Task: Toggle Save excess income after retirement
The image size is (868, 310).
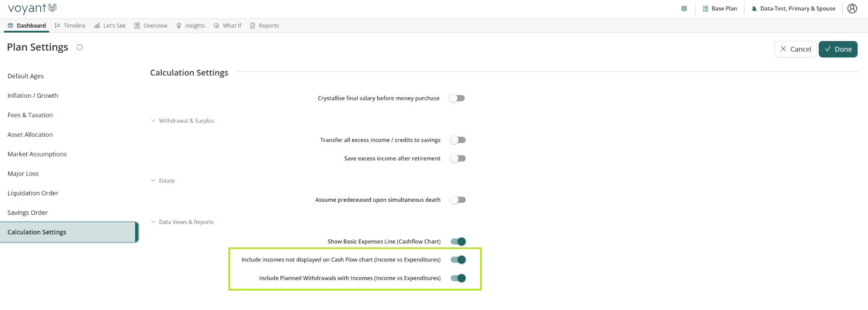Action: point(458,158)
